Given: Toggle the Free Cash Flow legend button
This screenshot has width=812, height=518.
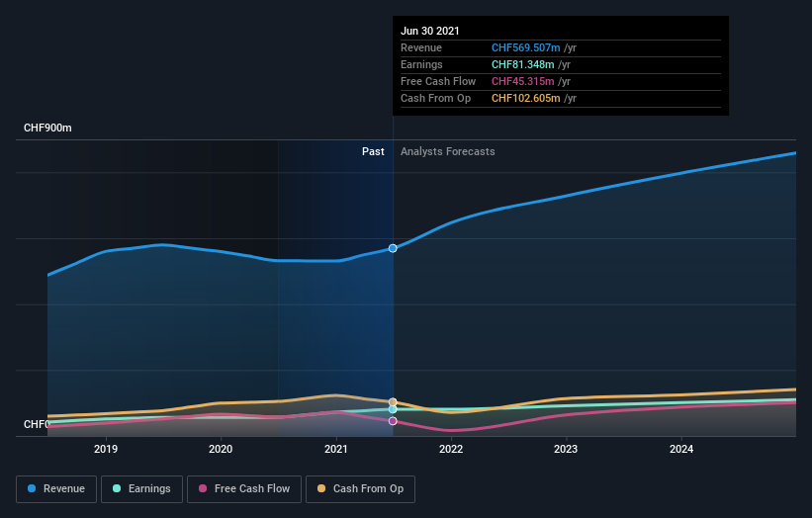Looking at the screenshot, I should click(x=244, y=489).
